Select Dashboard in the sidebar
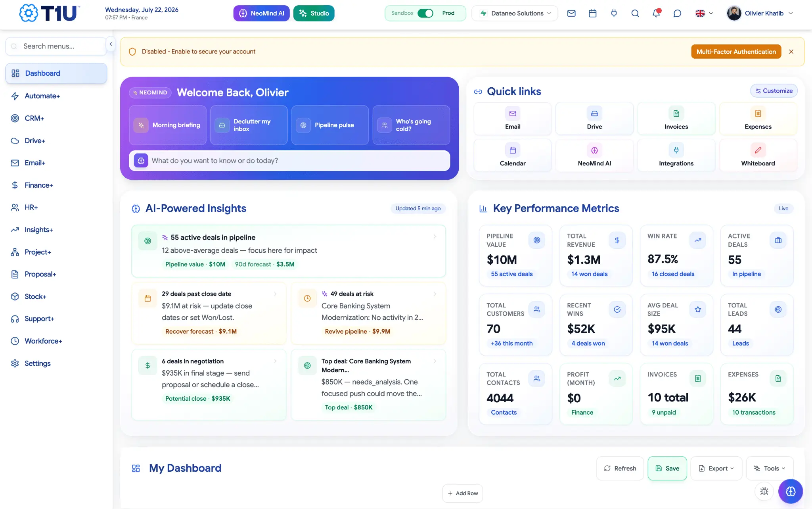 tap(56, 73)
